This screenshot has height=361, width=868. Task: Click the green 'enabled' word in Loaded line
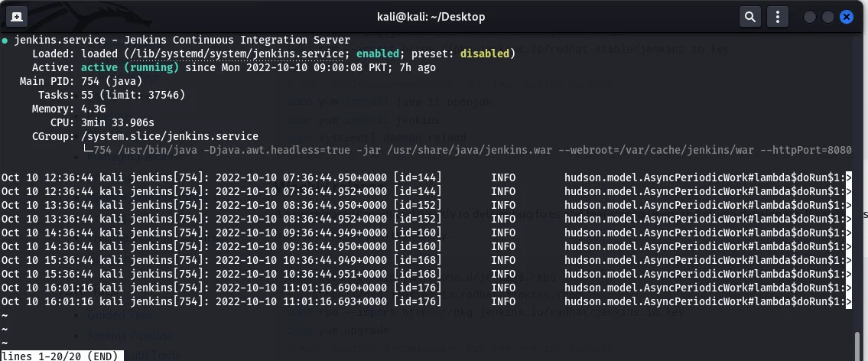[378, 54]
